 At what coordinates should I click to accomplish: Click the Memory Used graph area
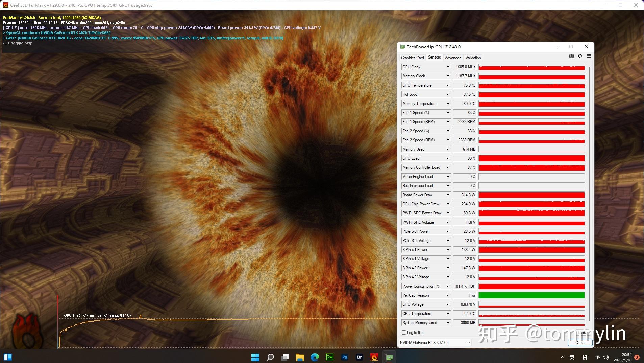point(531,149)
